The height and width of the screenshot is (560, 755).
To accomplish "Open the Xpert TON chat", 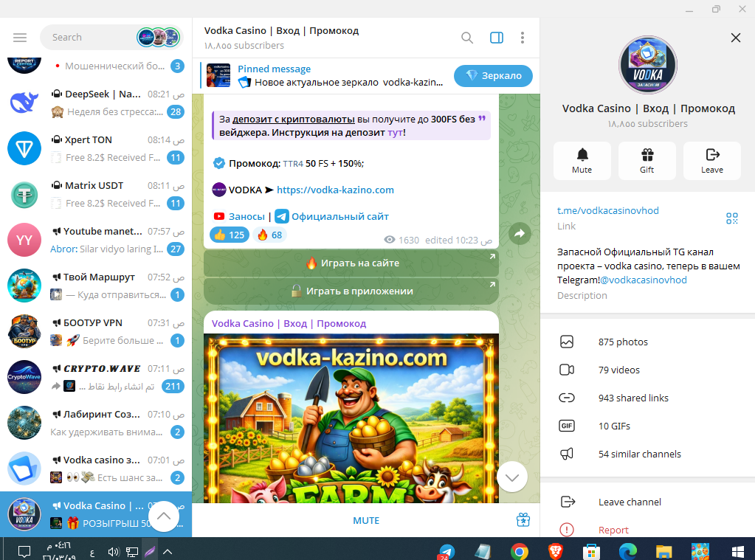I will pyautogui.click(x=96, y=148).
